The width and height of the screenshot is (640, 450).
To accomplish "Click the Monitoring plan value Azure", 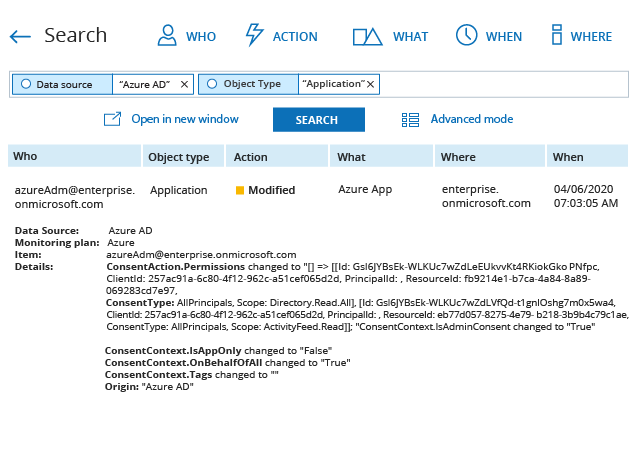I will [121, 243].
